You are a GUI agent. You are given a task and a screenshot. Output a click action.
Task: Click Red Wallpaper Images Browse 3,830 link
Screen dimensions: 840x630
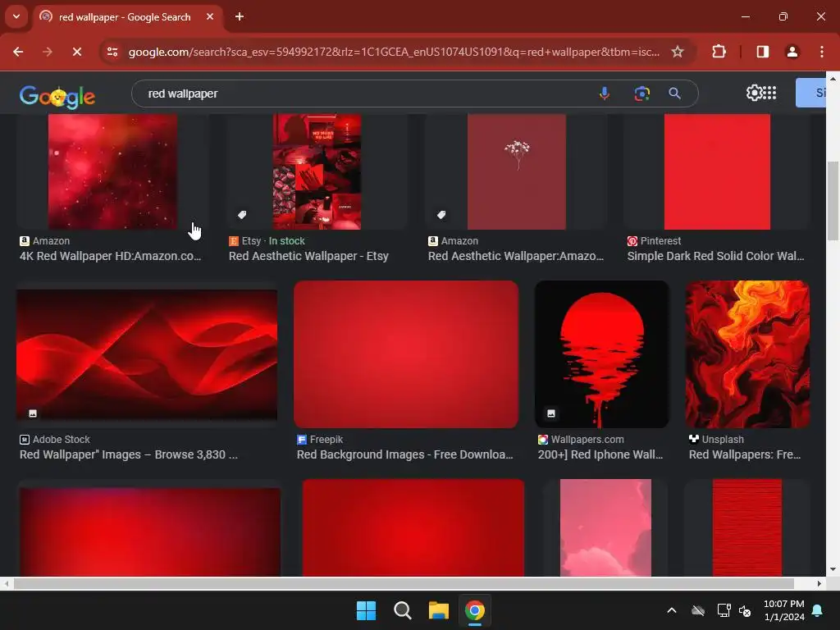pyautogui.click(x=129, y=454)
